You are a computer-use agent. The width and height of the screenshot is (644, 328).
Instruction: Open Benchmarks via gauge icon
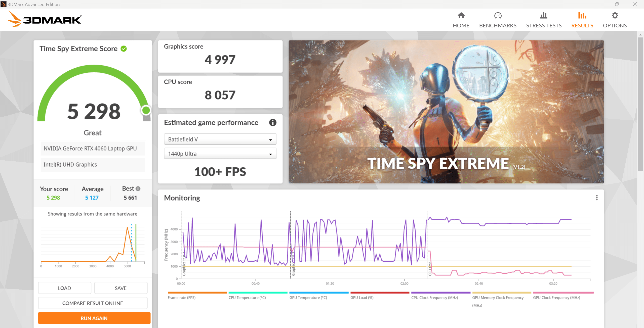tap(498, 16)
